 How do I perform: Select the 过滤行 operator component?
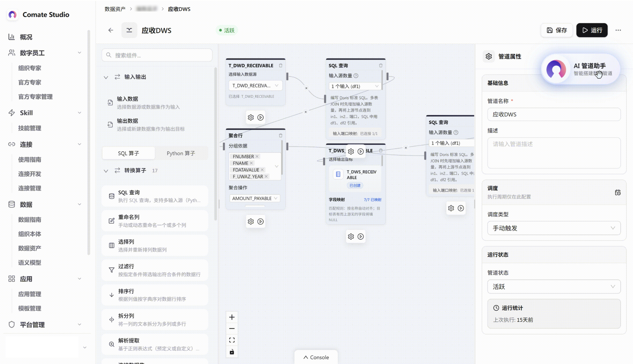[155, 270]
